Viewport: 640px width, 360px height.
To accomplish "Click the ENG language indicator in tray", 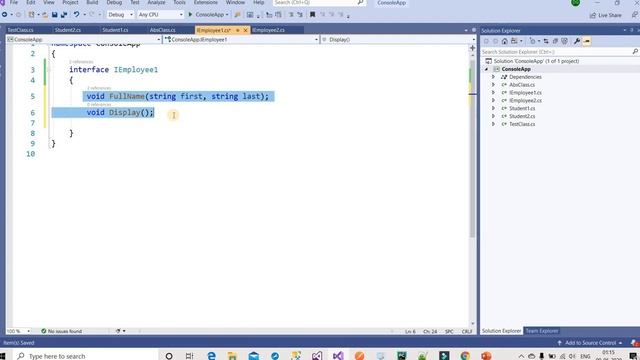I will [585, 356].
